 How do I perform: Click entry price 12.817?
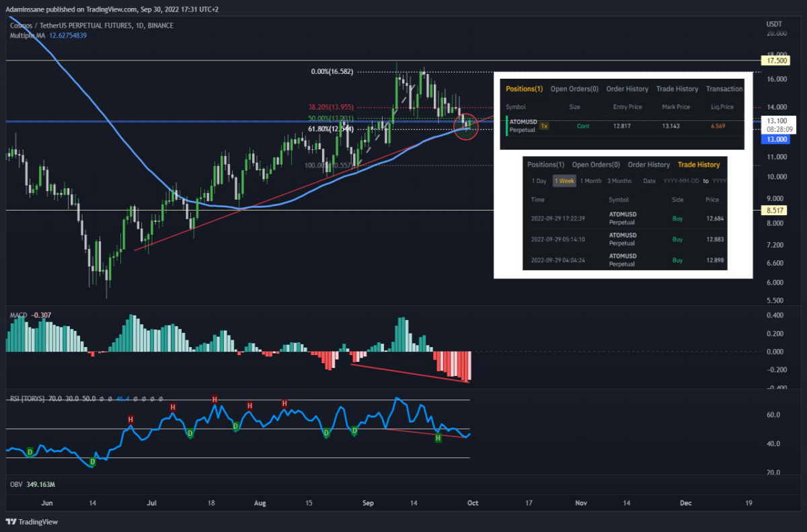623,126
